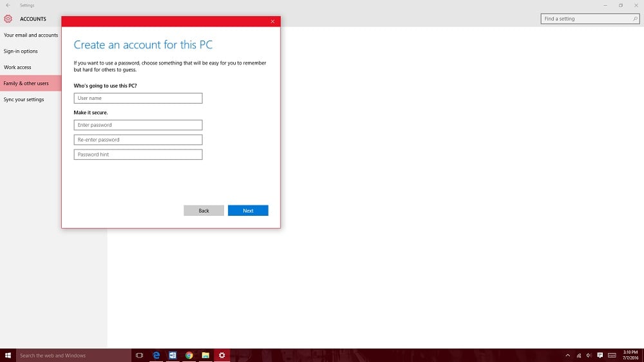
Task: Open the volume control in system tray
Action: (589, 355)
